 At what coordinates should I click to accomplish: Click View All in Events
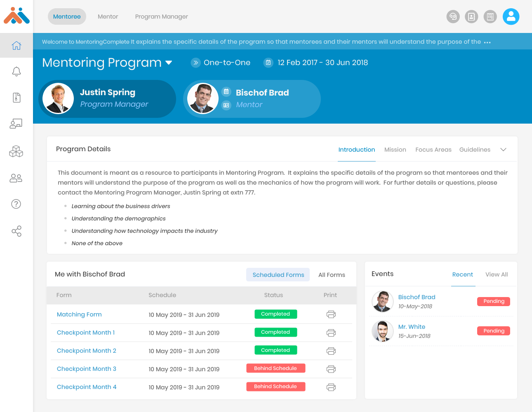496,274
